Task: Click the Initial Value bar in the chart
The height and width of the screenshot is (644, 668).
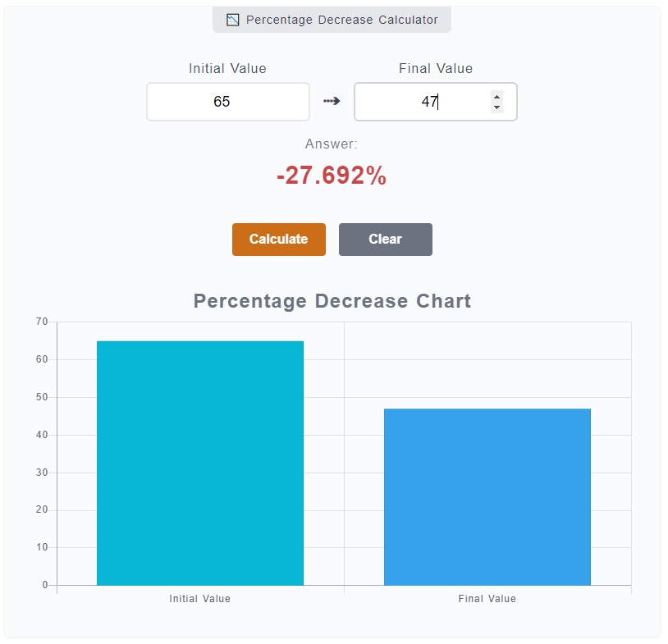Action: [199, 459]
